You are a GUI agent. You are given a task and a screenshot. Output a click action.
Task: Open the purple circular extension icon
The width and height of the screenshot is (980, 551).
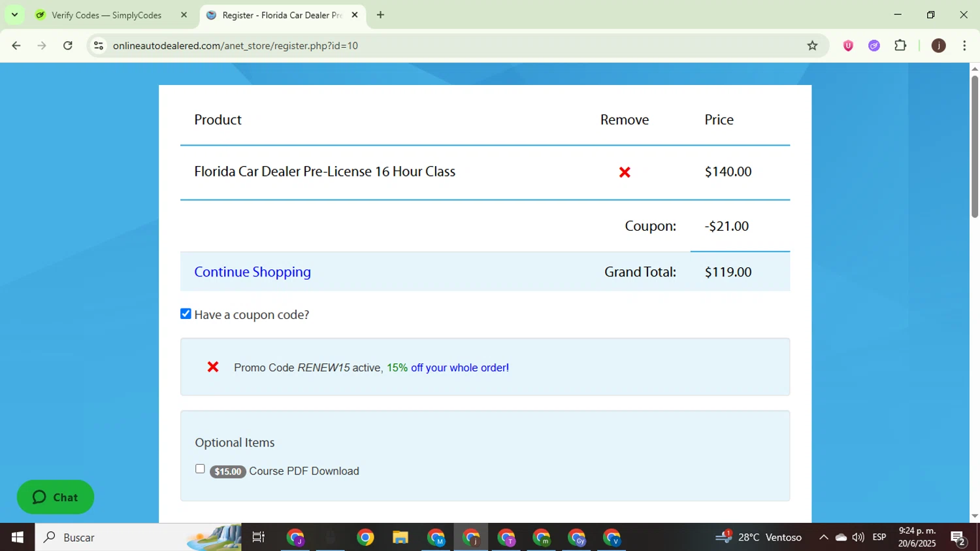pos(874,46)
